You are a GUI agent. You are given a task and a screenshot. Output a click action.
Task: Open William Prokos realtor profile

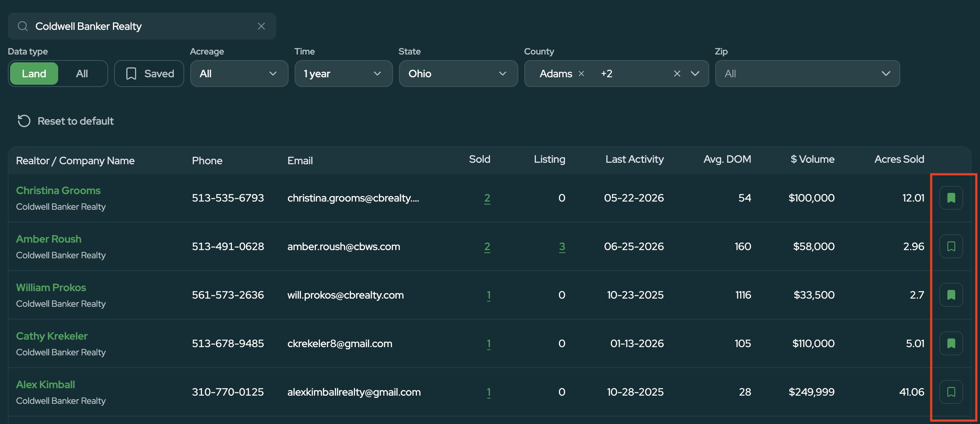coord(51,287)
